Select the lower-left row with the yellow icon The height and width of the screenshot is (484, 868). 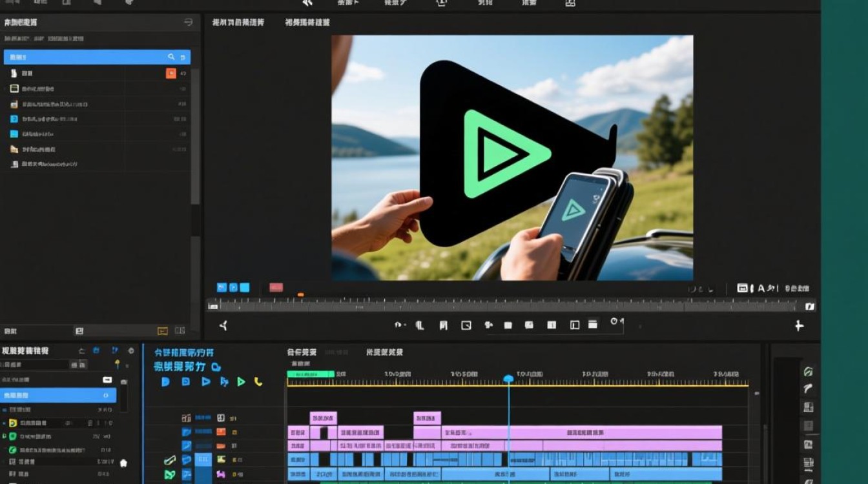coord(58,423)
